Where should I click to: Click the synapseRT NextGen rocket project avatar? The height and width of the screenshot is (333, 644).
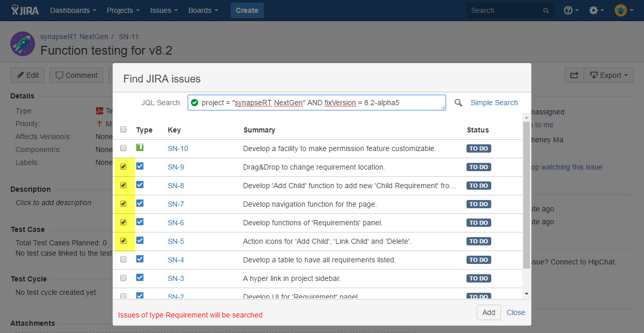23,44
